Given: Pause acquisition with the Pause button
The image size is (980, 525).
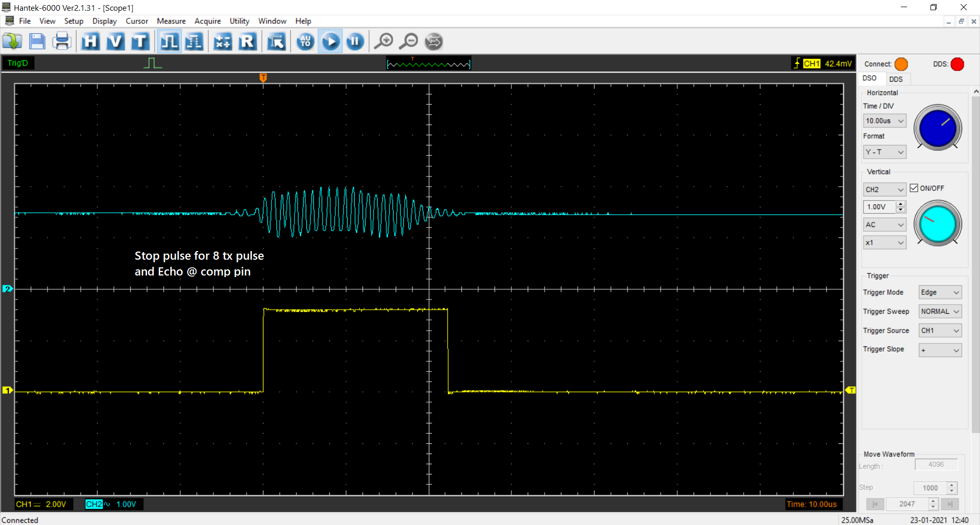Looking at the screenshot, I should 355,41.
